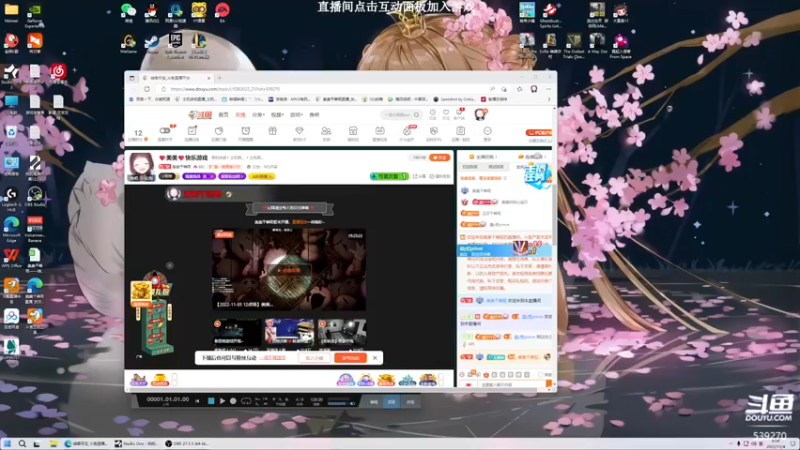
Task: Open the Epic Games Launcher shortcut
Action: click(176, 44)
